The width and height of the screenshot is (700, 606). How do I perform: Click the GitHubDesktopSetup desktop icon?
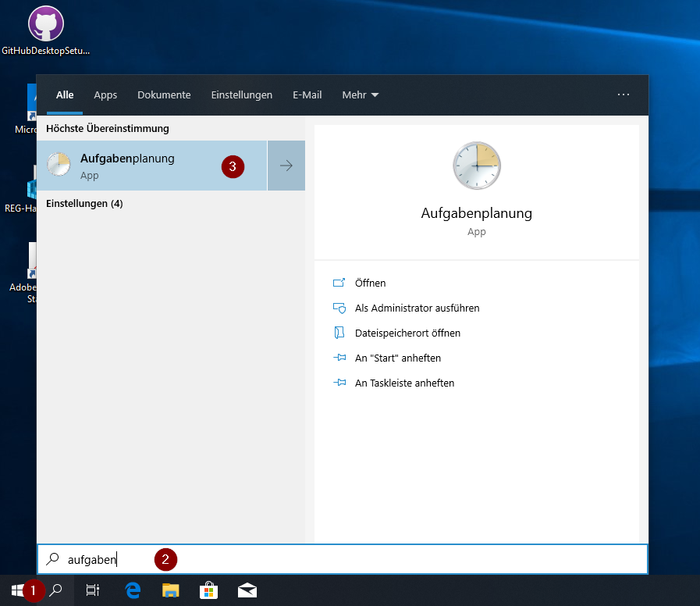(46, 30)
